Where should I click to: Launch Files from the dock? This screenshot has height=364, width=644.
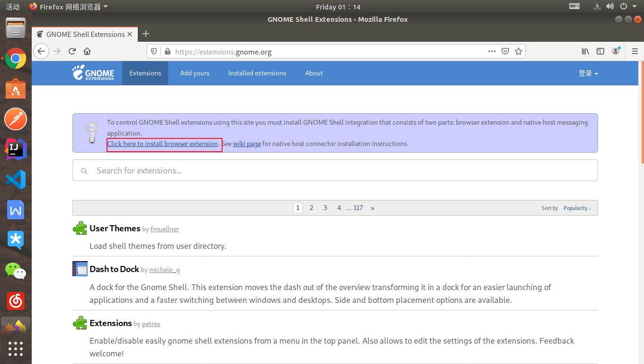coord(16,28)
